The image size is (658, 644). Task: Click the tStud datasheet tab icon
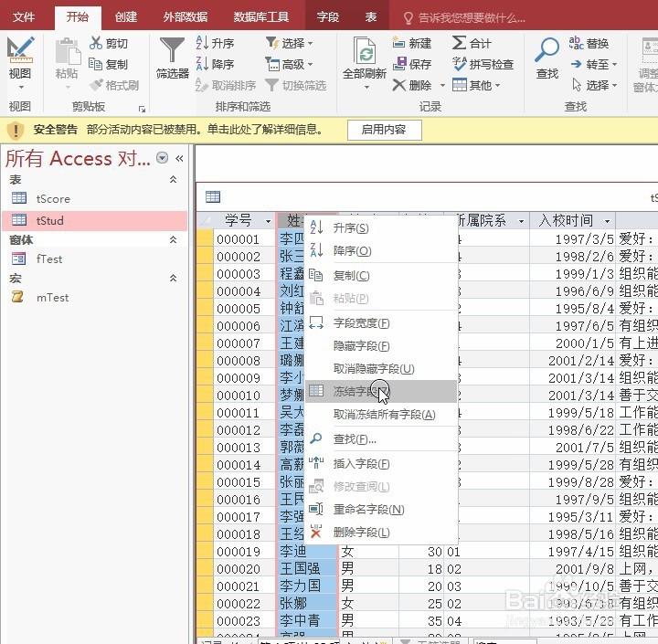pos(213,196)
